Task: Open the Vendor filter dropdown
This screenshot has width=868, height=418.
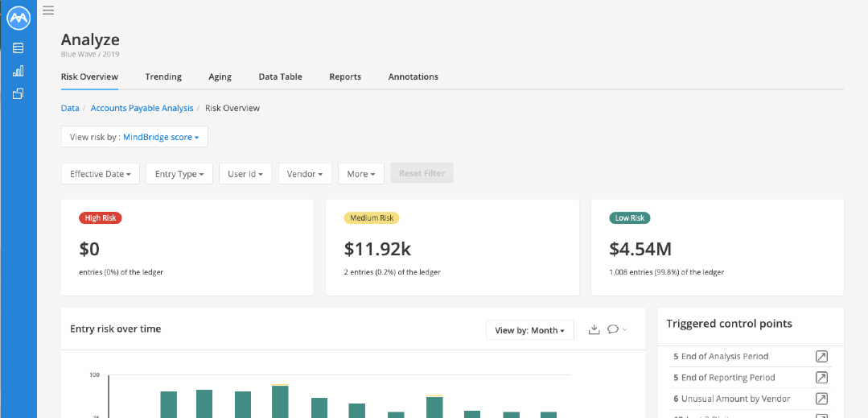Action: (x=305, y=173)
